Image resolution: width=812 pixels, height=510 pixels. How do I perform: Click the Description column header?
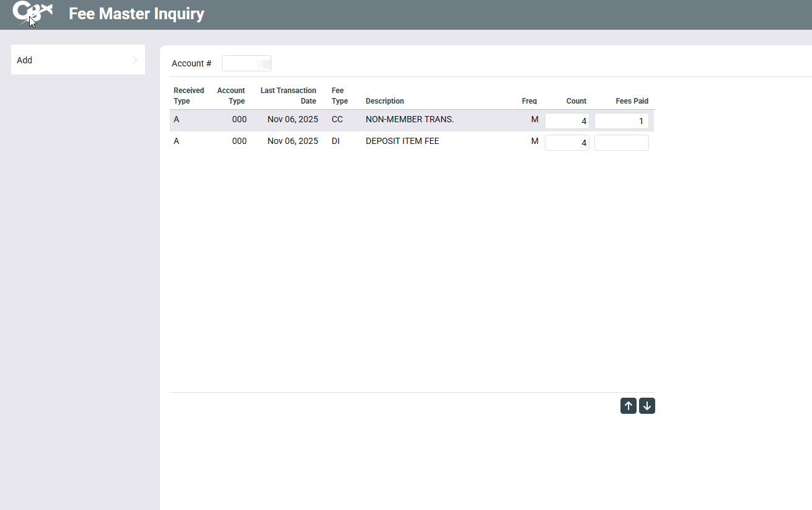(384, 101)
